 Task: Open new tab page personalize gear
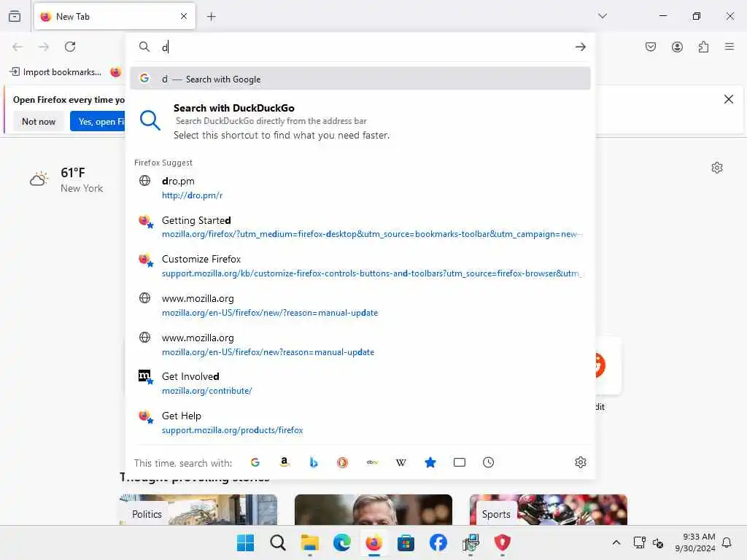pyautogui.click(x=717, y=168)
